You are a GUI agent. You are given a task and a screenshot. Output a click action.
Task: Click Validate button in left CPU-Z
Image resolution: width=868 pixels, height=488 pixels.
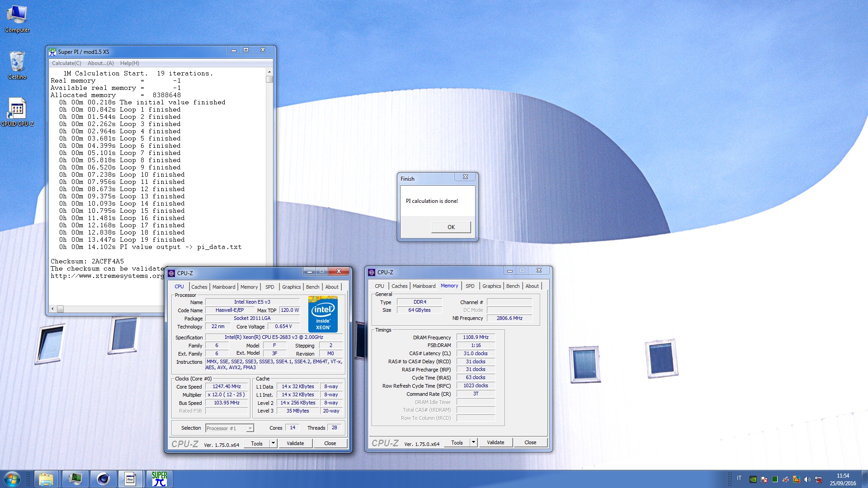tap(295, 443)
